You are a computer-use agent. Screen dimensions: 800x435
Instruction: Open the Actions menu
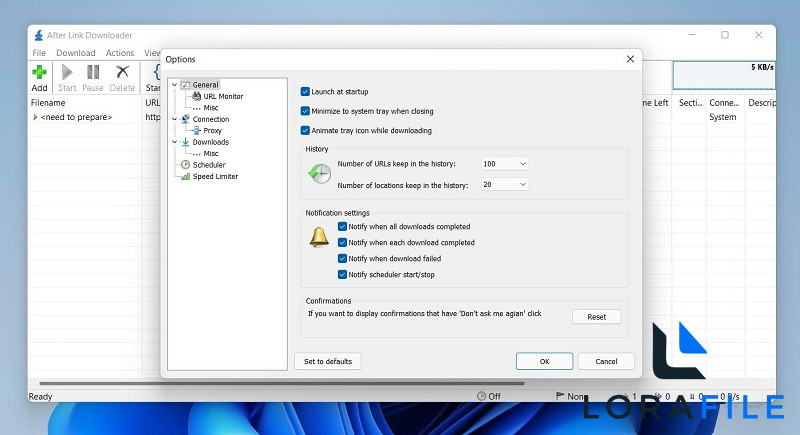click(x=120, y=53)
